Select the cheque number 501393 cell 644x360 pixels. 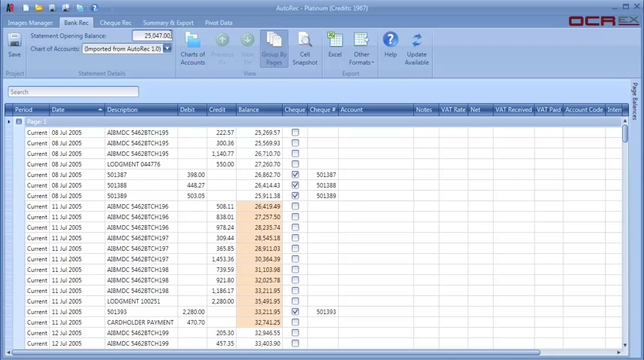(x=323, y=312)
